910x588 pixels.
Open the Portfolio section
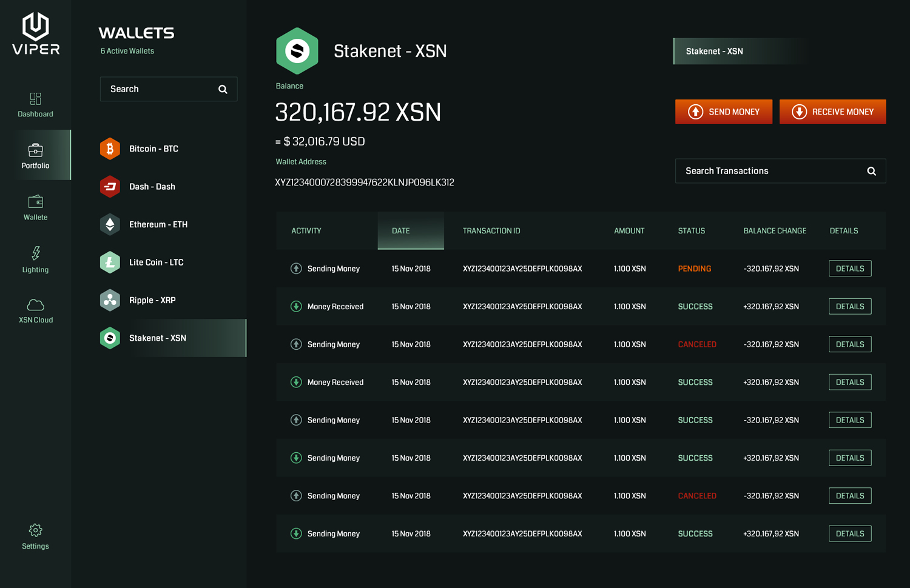click(35, 155)
